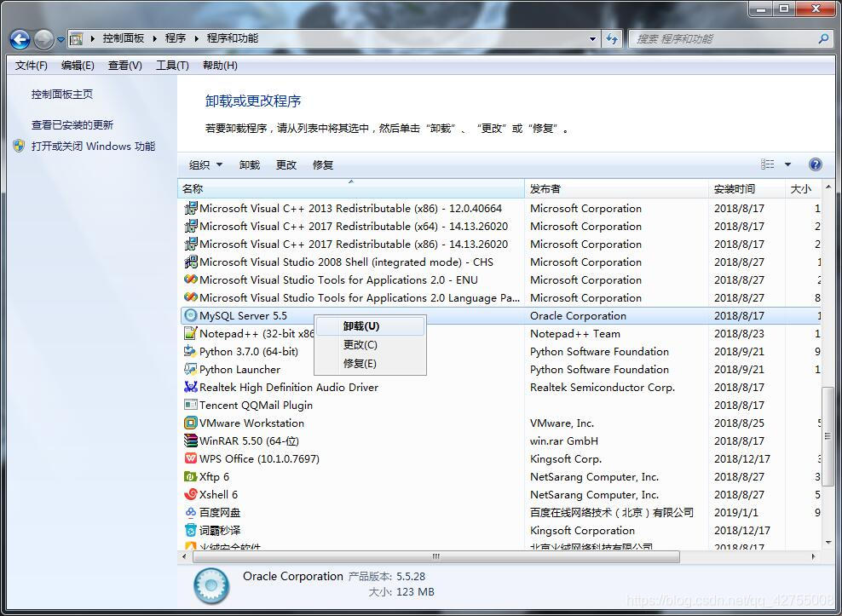842x616 pixels.
Task: Click the MySQL Server 5.5 icon
Action: tap(190, 316)
